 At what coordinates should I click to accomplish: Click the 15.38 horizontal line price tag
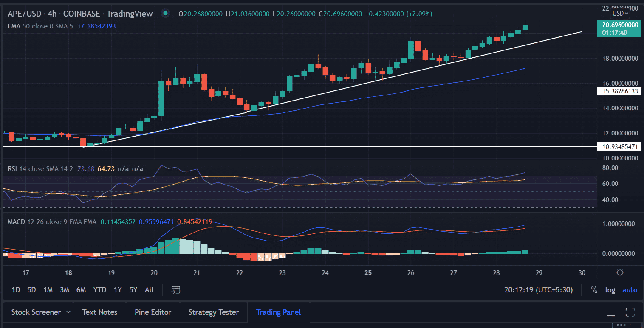click(x=619, y=91)
